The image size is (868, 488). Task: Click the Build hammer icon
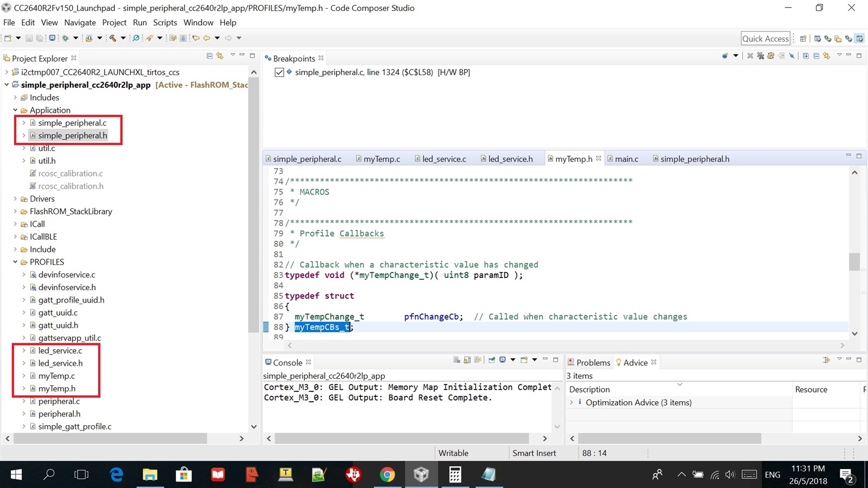[113, 38]
